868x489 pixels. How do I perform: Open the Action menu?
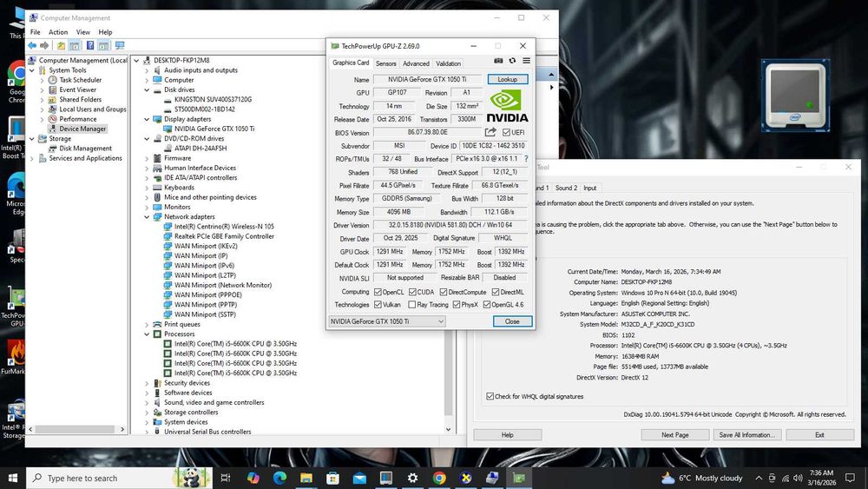pyautogui.click(x=58, y=32)
